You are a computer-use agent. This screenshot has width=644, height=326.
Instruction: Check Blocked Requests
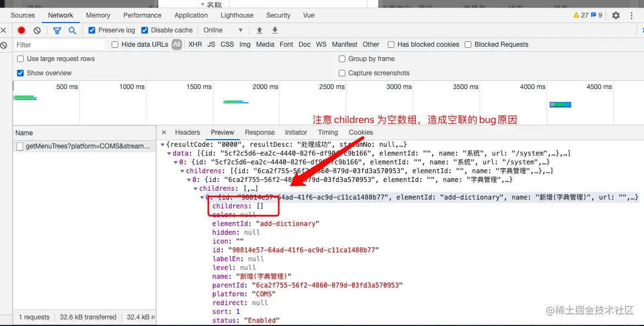(468, 45)
